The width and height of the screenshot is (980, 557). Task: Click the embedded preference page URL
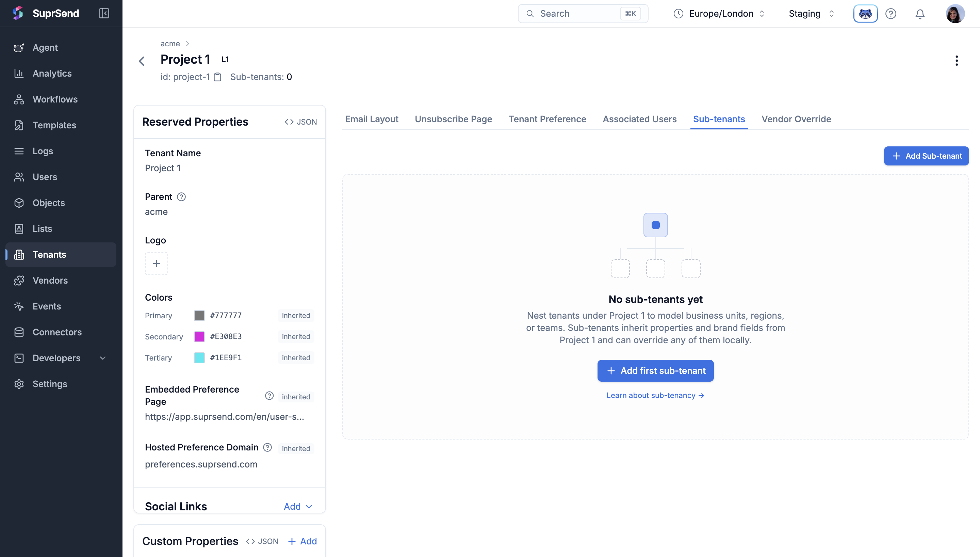[224, 417]
